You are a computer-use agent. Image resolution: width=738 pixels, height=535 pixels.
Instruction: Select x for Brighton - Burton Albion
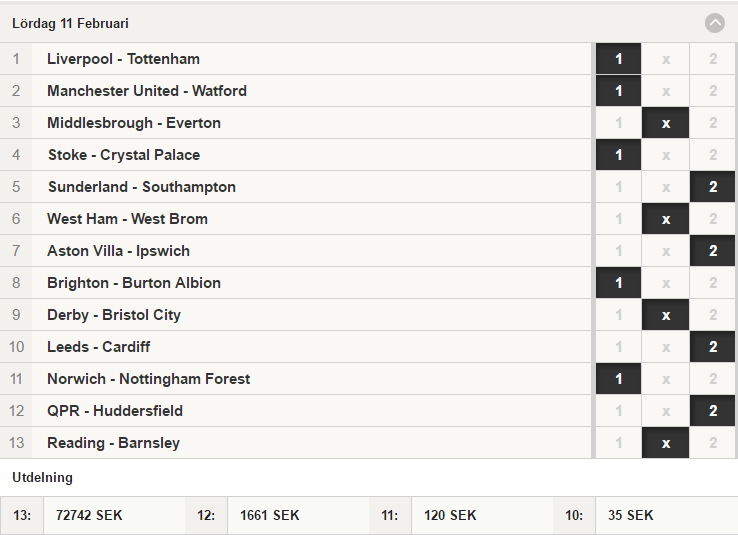pos(666,283)
